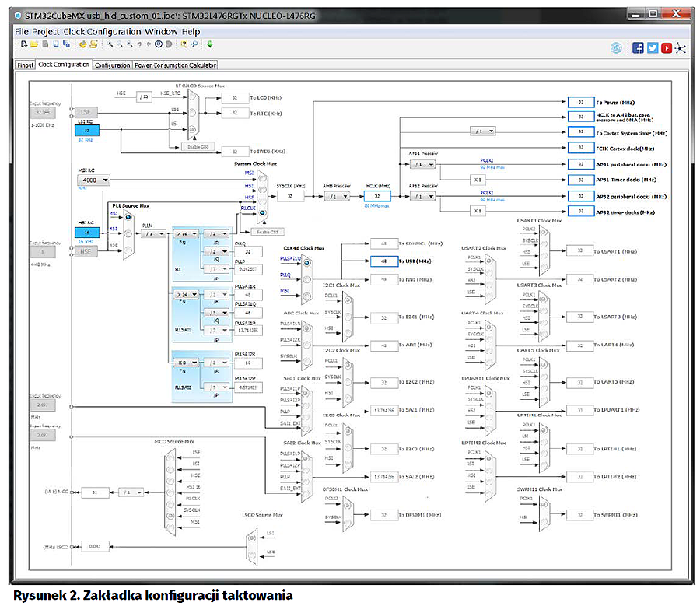Open the Project menu
Viewport: 700px width, 606px height.
(46, 31)
